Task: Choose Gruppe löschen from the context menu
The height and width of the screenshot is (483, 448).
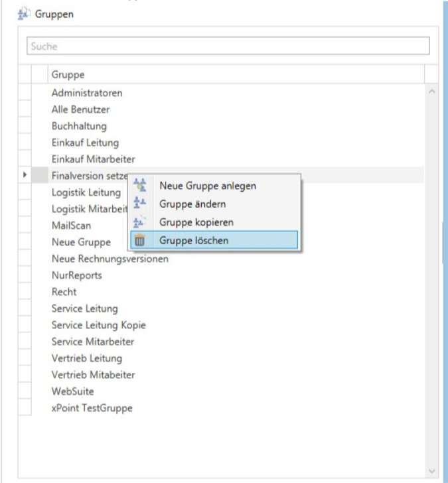Action: [194, 240]
